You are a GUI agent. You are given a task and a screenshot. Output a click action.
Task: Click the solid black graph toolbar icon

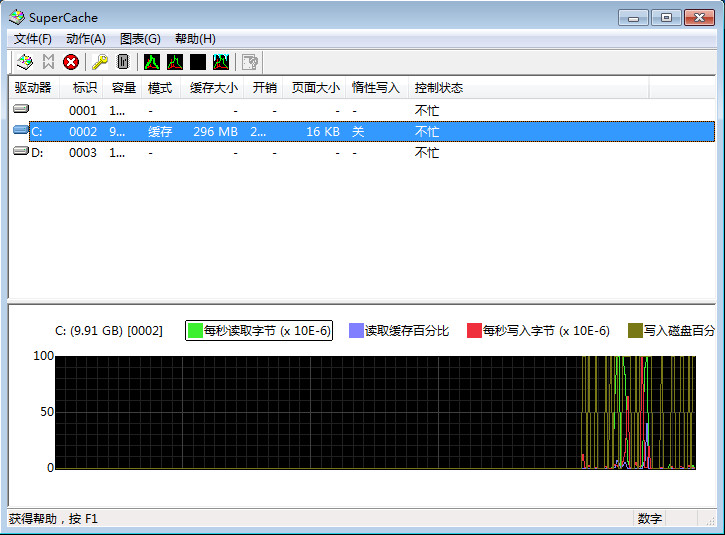(198, 61)
